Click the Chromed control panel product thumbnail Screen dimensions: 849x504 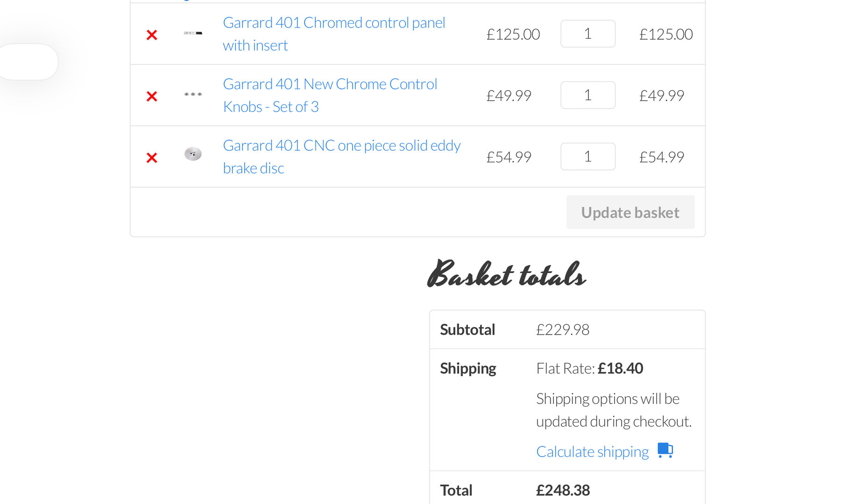[x=193, y=33]
